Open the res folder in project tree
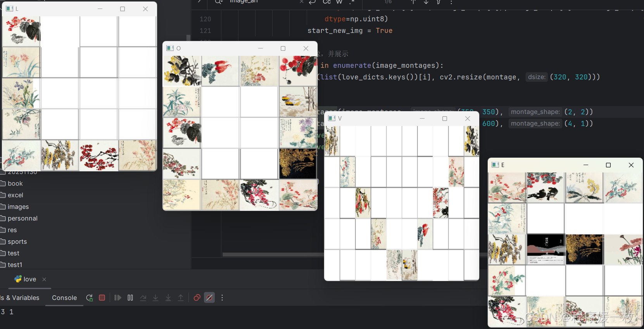 (12, 230)
